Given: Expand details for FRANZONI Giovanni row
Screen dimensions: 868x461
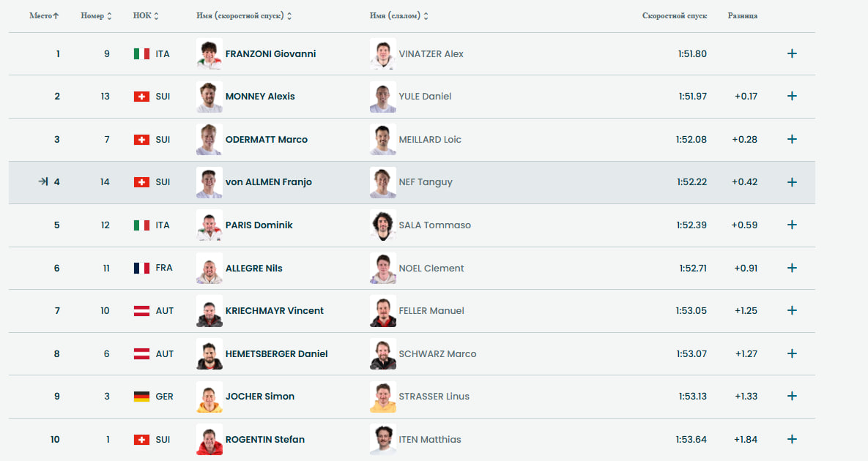Looking at the screenshot, I should tap(792, 53).
